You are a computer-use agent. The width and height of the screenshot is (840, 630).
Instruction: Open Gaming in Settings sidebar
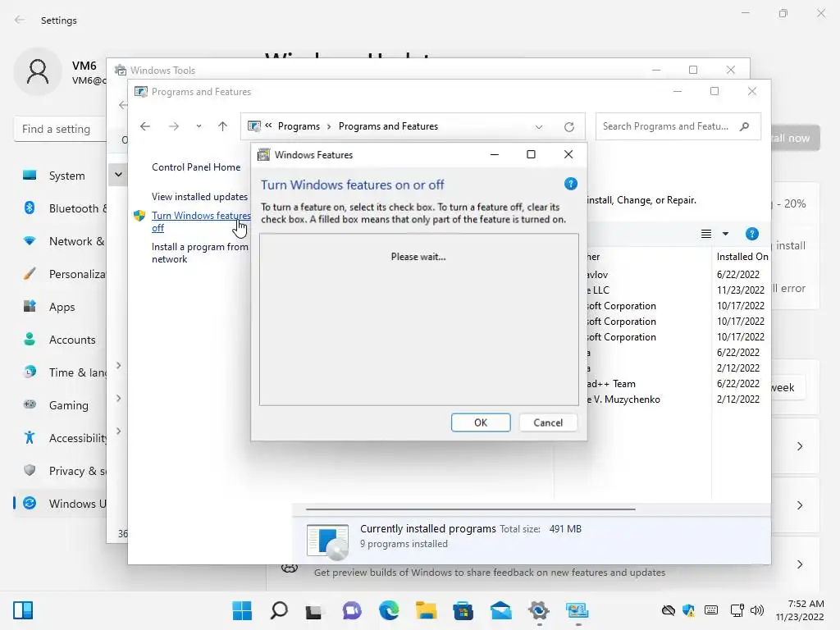(60, 405)
